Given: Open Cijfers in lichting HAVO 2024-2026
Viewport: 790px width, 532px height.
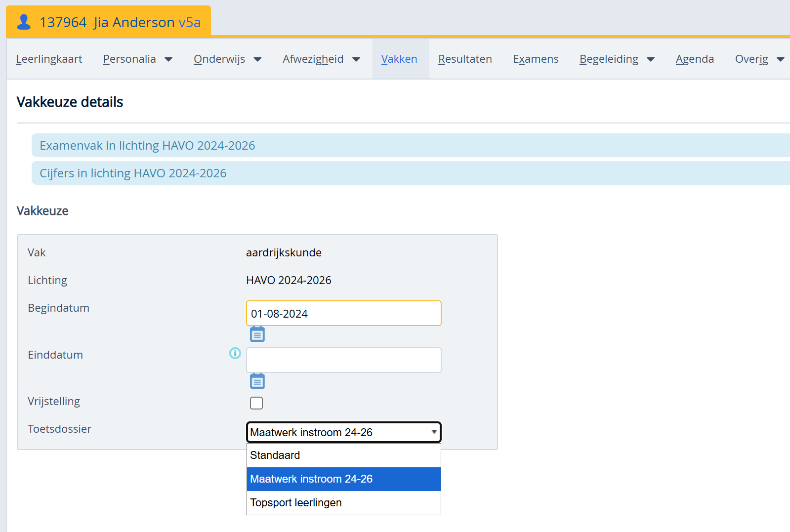Looking at the screenshot, I should pyautogui.click(x=133, y=173).
